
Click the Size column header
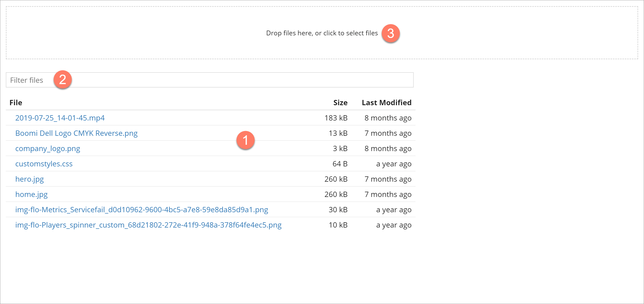pos(340,103)
